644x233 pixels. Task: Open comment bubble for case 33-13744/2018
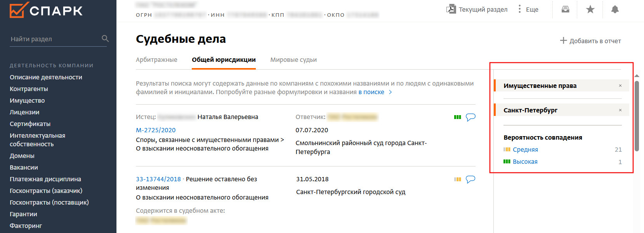(470, 179)
